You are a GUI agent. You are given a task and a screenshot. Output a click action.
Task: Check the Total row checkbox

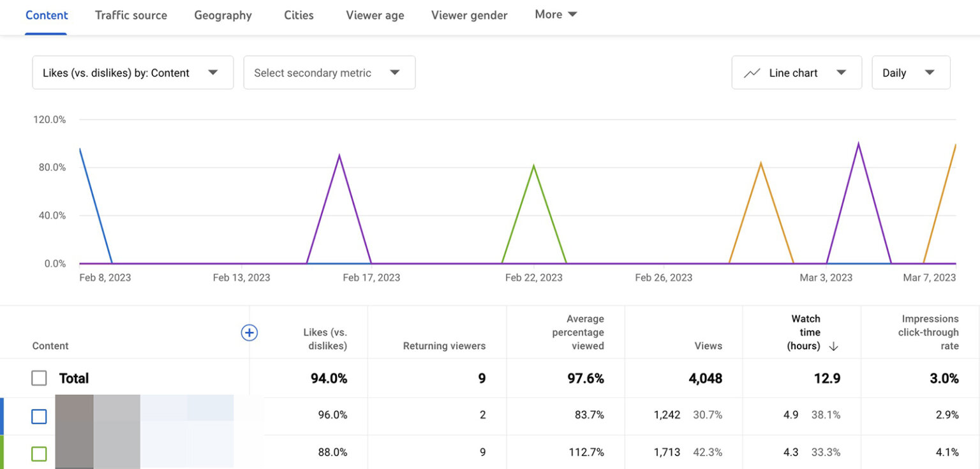click(39, 378)
